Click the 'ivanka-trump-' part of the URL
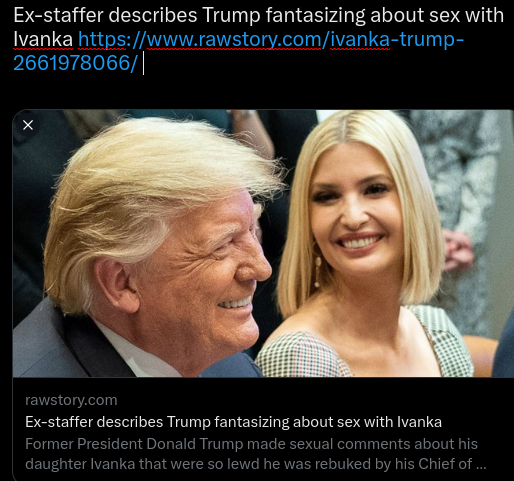 (397, 40)
